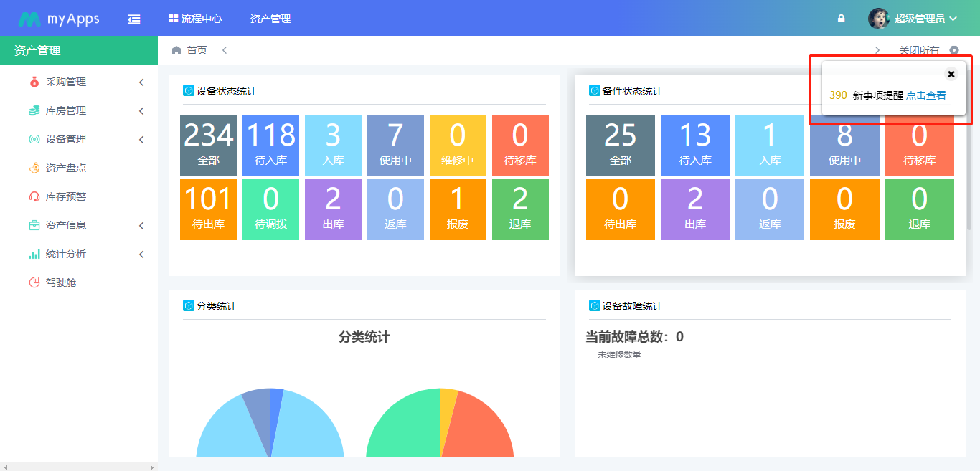This screenshot has height=471, width=980.
Task: Open the 待调拨 0 tile
Action: click(x=270, y=209)
